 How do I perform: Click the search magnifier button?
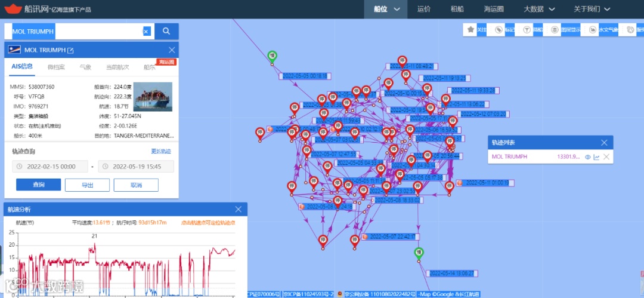pyautogui.click(x=166, y=31)
